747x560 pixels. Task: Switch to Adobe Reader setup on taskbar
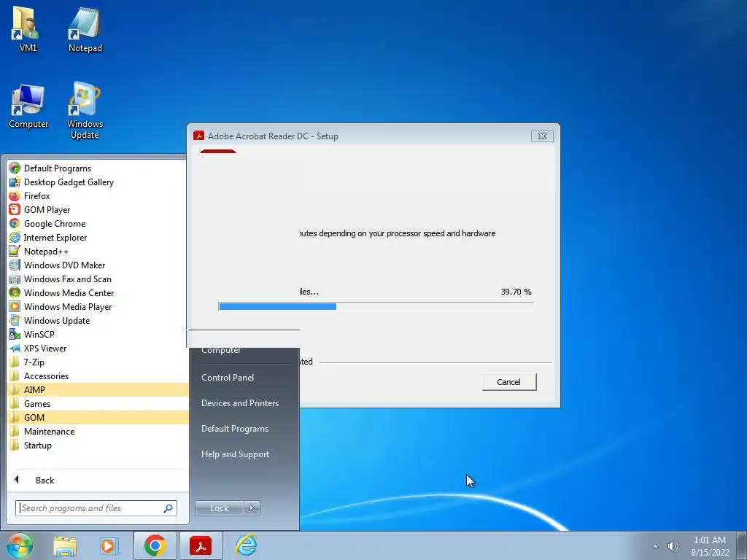pyautogui.click(x=201, y=545)
